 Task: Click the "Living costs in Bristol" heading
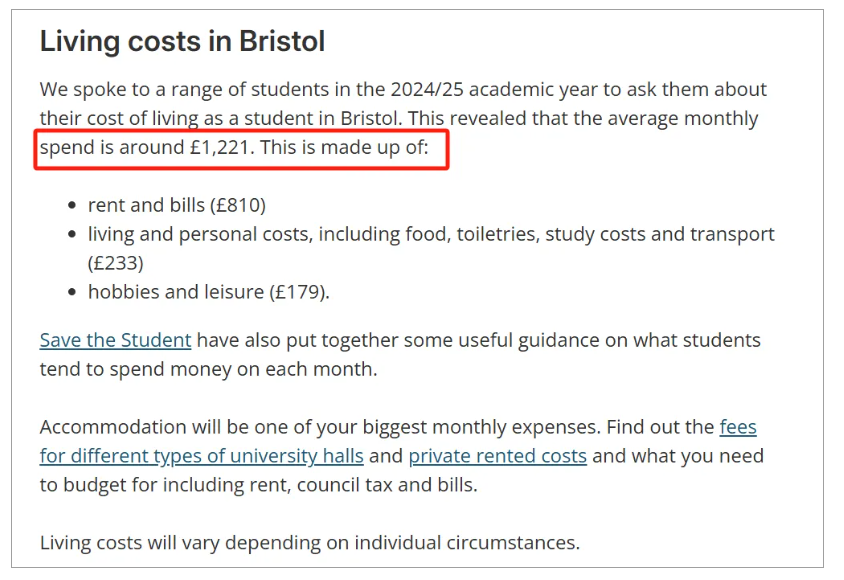182,42
